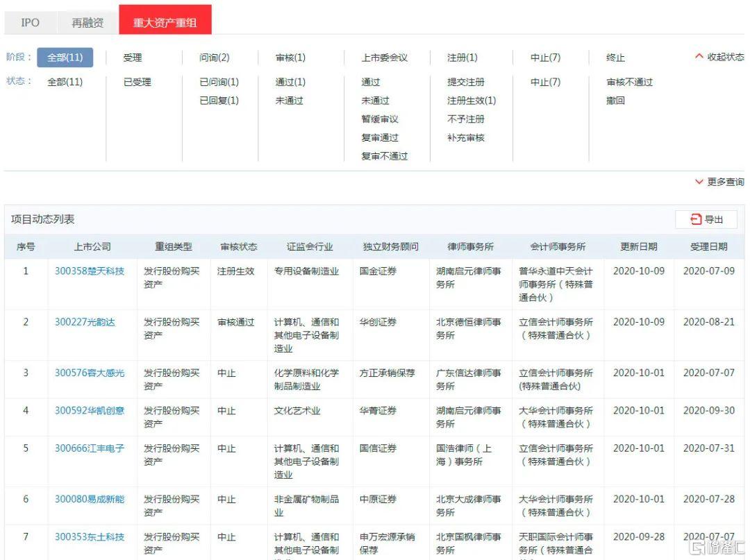Screen dimensions: 750x560
Task: Select status 已问询(1)
Action: click(x=219, y=82)
